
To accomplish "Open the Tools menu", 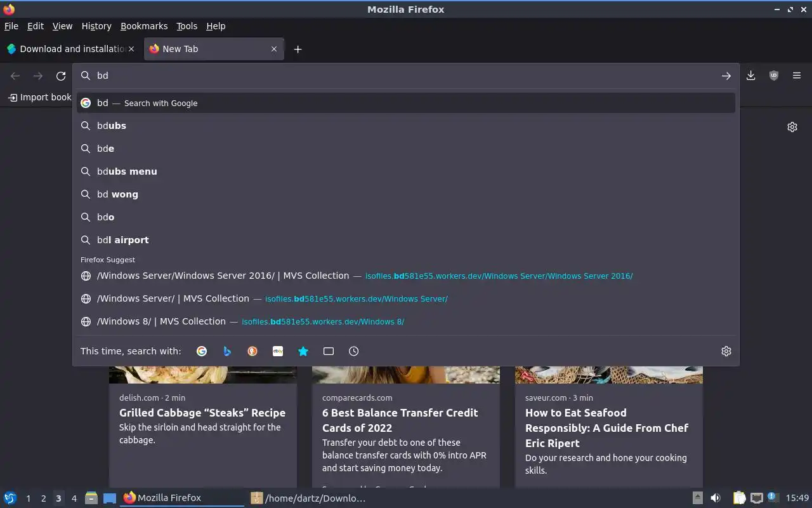I will coord(187,26).
